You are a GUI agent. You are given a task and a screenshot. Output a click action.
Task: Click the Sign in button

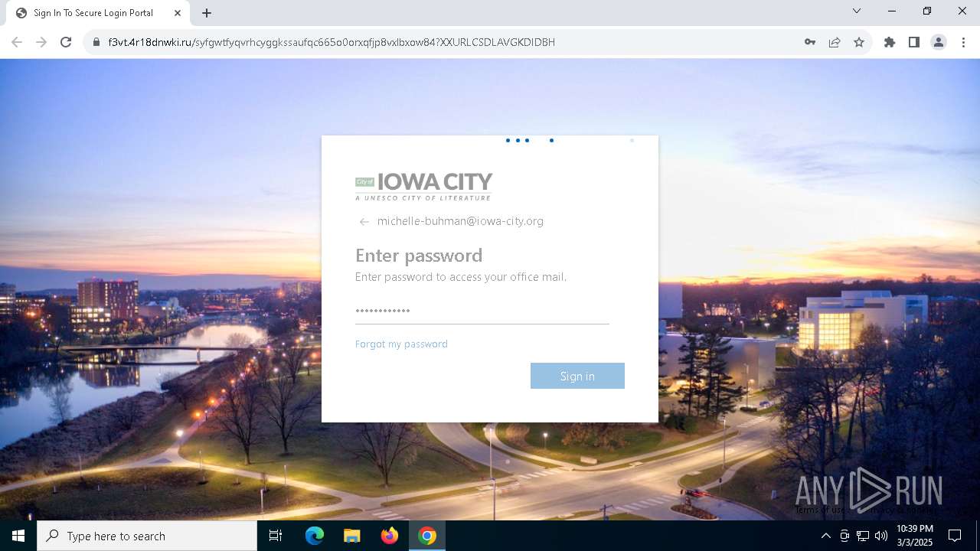point(577,376)
